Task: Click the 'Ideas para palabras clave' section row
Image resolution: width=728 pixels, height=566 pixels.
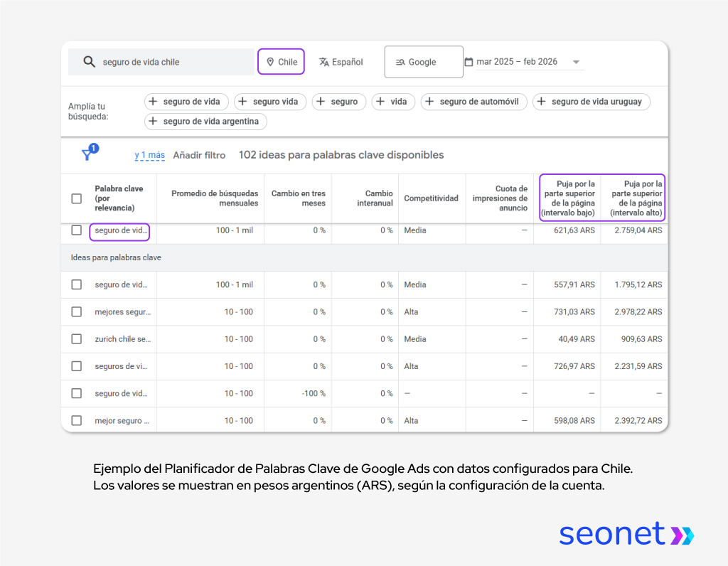Action: pyautogui.click(x=365, y=257)
